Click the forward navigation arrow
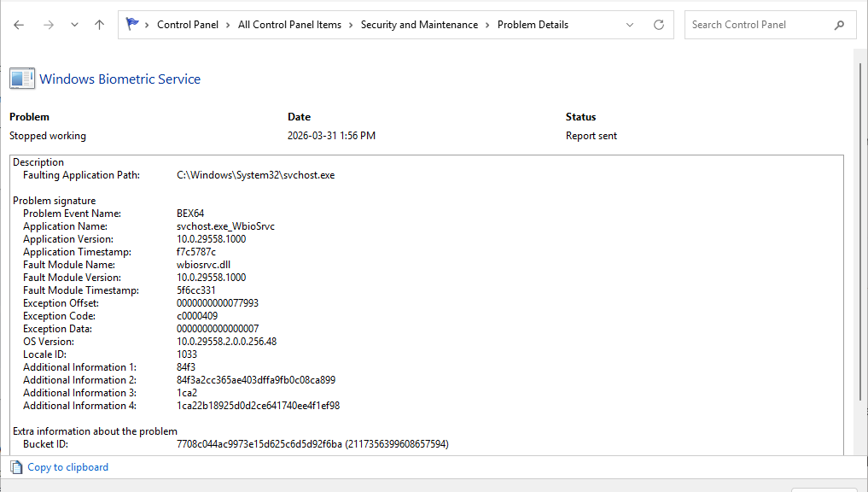 [49, 24]
